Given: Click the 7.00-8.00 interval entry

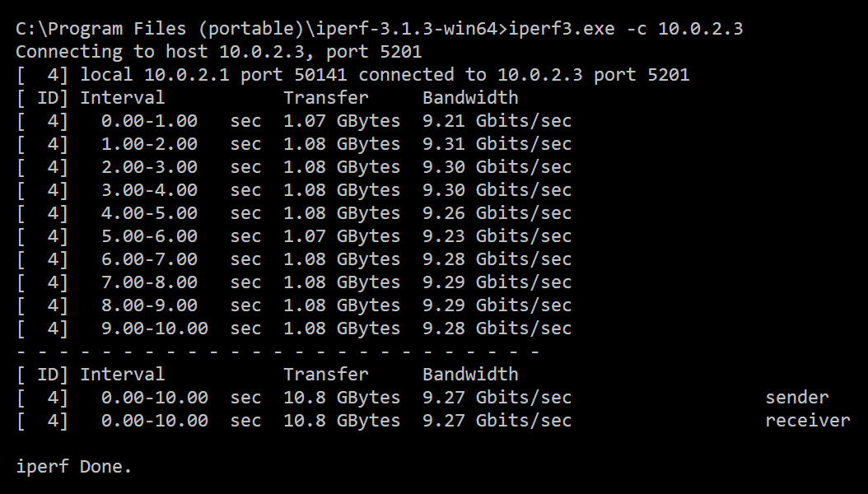Looking at the screenshot, I should [x=149, y=282].
